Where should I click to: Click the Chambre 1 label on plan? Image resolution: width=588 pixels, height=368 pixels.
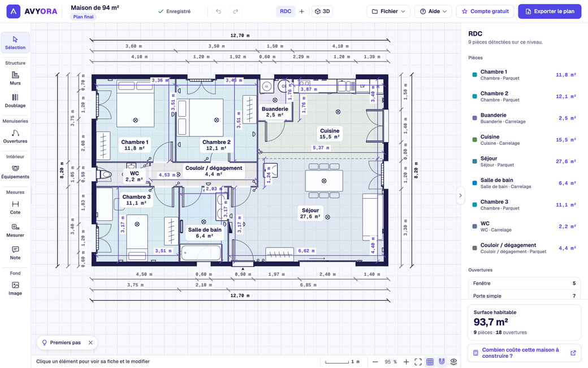(x=135, y=145)
